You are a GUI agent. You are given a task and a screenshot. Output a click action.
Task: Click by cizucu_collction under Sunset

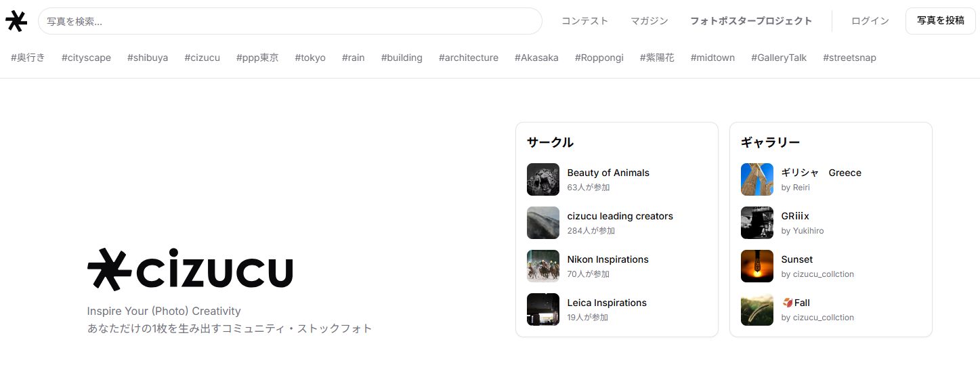pyautogui.click(x=817, y=274)
